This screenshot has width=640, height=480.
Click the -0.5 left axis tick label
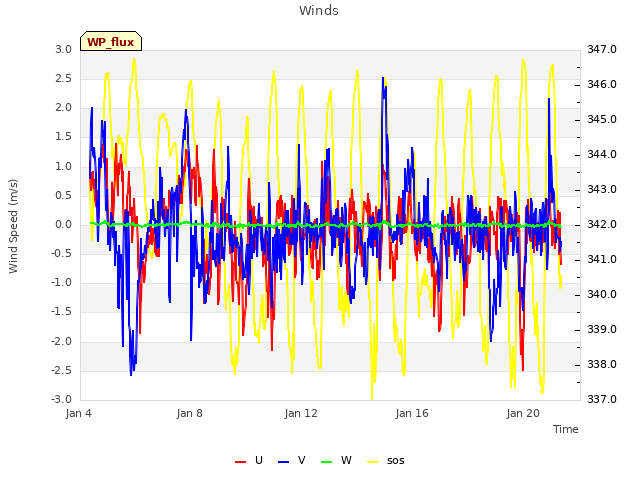point(62,253)
